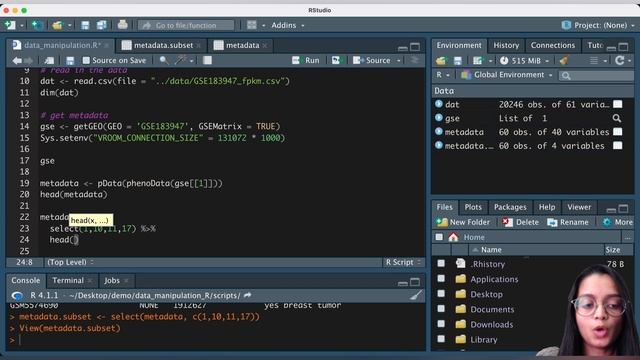Open the Plots tab
640x360 pixels.
coord(473,207)
